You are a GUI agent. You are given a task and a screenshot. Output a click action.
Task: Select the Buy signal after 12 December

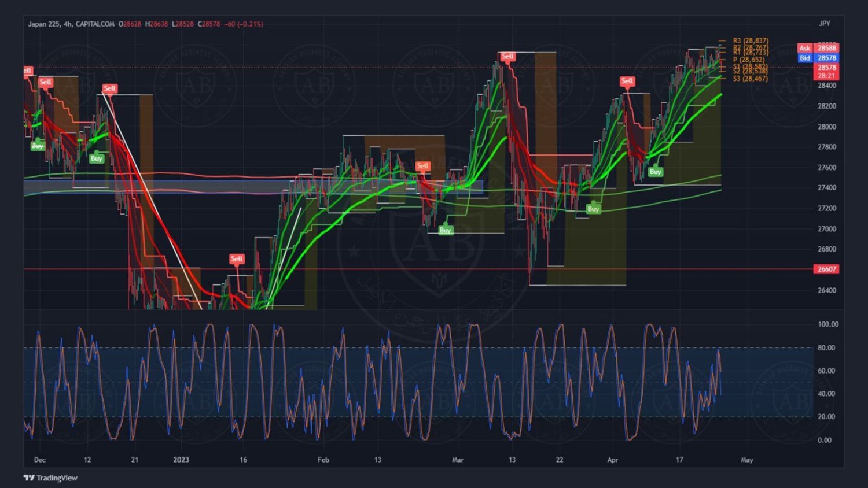click(x=97, y=158)
